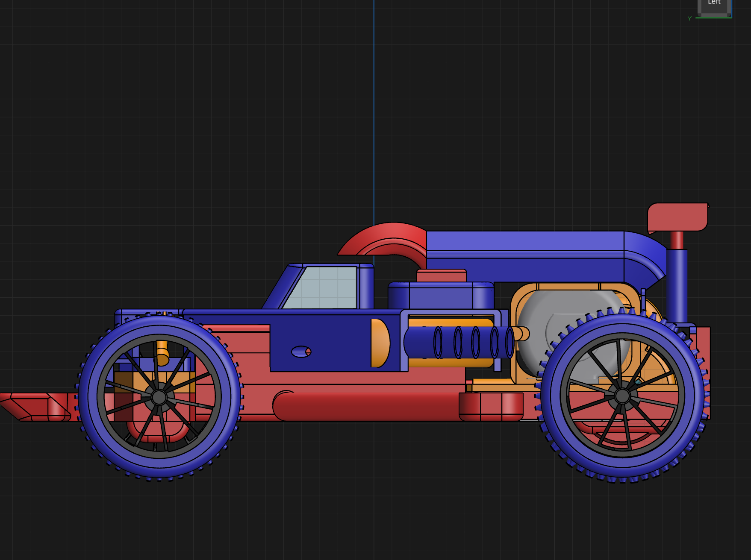Click the bottom edge of the view cube
This screenshot has height=560, width=751.
[x=714, y=15]
